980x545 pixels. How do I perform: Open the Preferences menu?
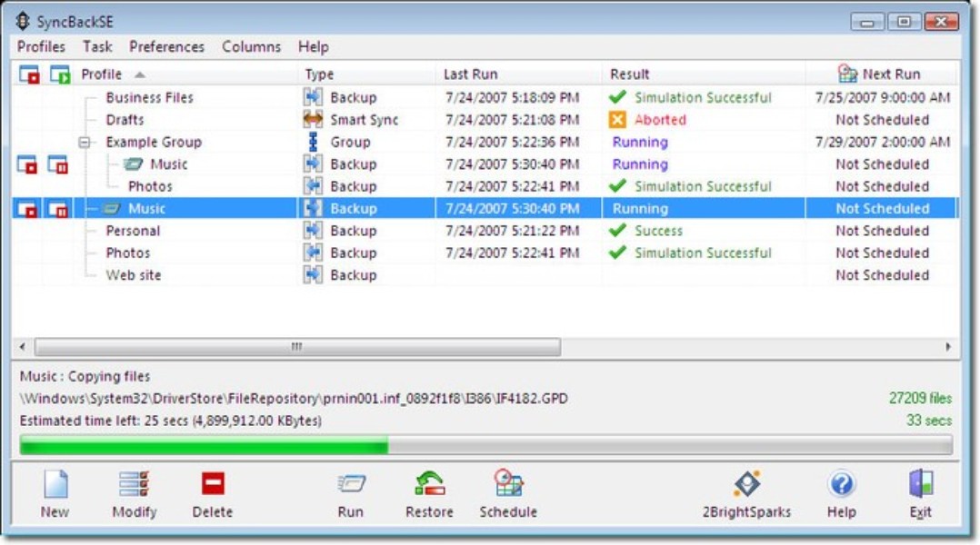165,46
